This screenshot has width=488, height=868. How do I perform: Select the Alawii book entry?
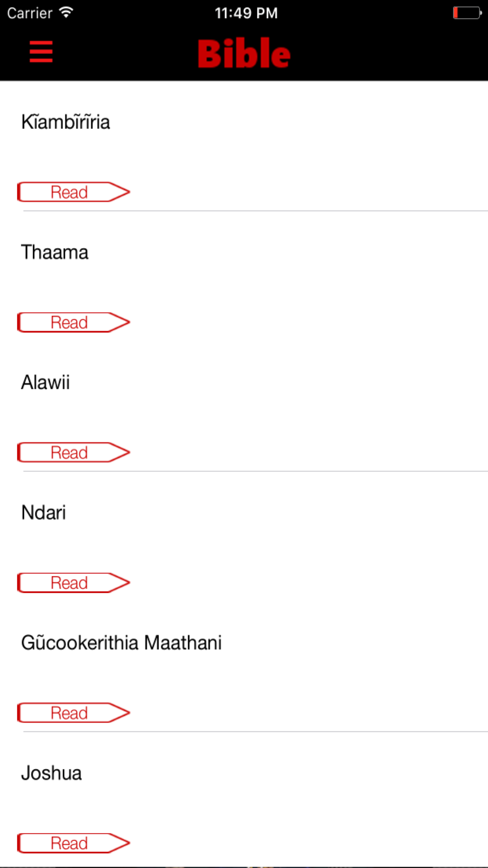(x=46, y=383)
